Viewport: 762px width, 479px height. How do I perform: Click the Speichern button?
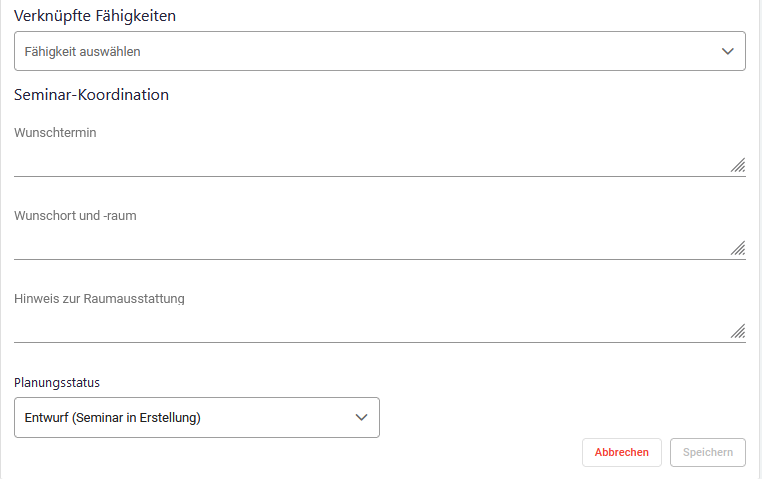pyautogui.click(x=708, y=452)
